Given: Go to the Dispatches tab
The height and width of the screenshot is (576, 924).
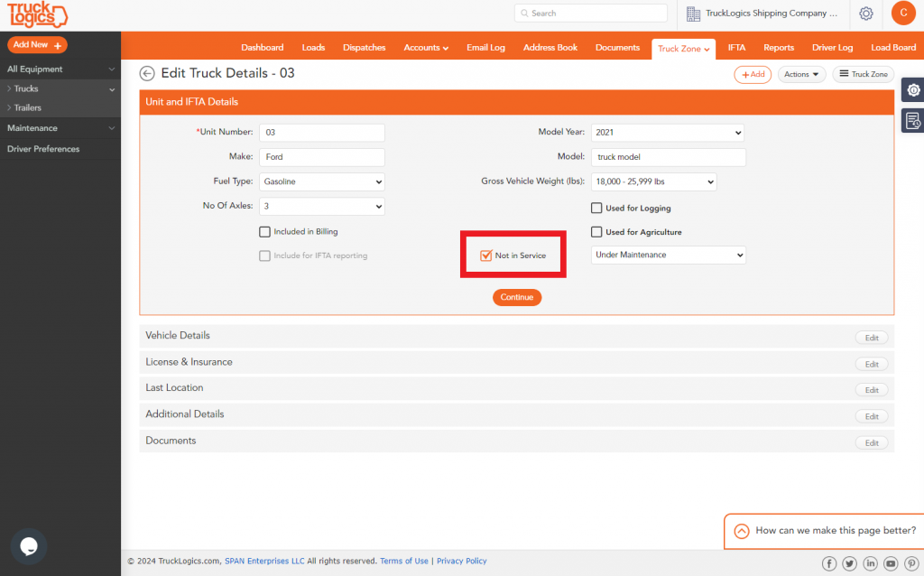Looking at the screenshot, I should pos(365,48).
